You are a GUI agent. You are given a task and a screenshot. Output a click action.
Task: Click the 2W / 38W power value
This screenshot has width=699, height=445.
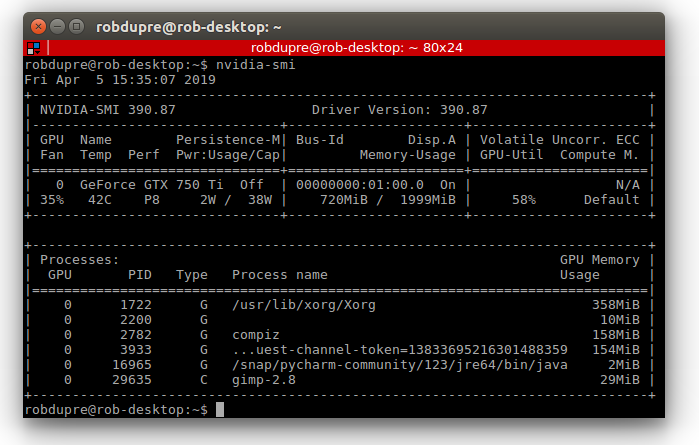coord(236,200)
